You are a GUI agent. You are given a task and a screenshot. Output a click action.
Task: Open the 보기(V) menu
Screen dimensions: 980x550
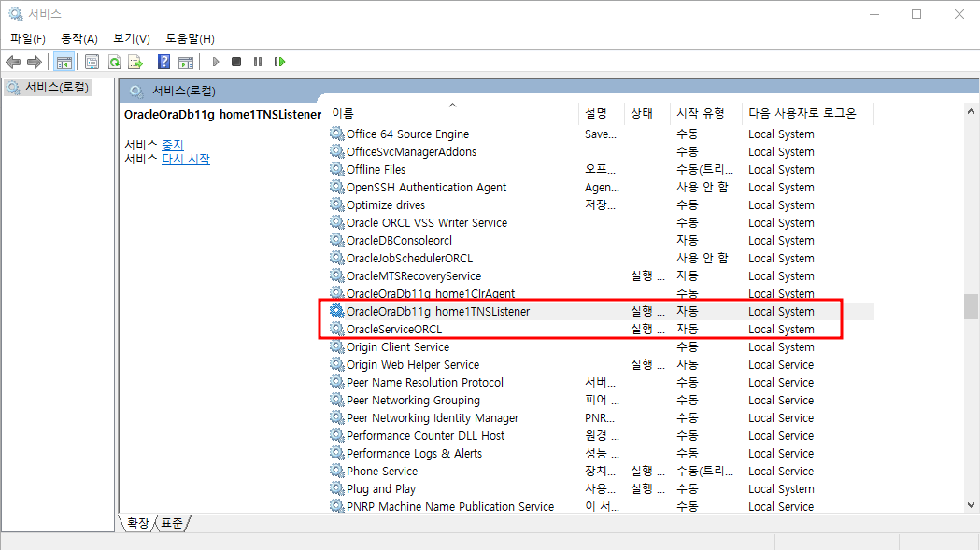click(x=131, y=38)
